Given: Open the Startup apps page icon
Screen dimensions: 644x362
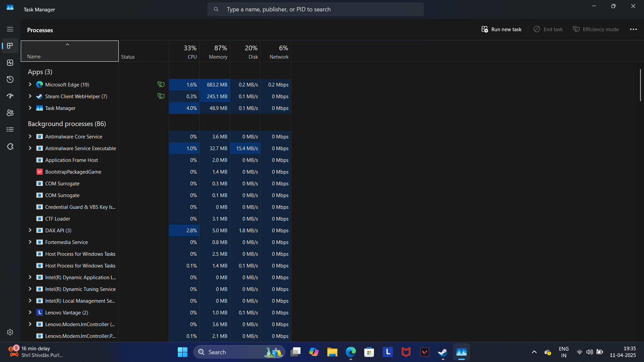Looking at the screenshot, I should coord(10,96).
